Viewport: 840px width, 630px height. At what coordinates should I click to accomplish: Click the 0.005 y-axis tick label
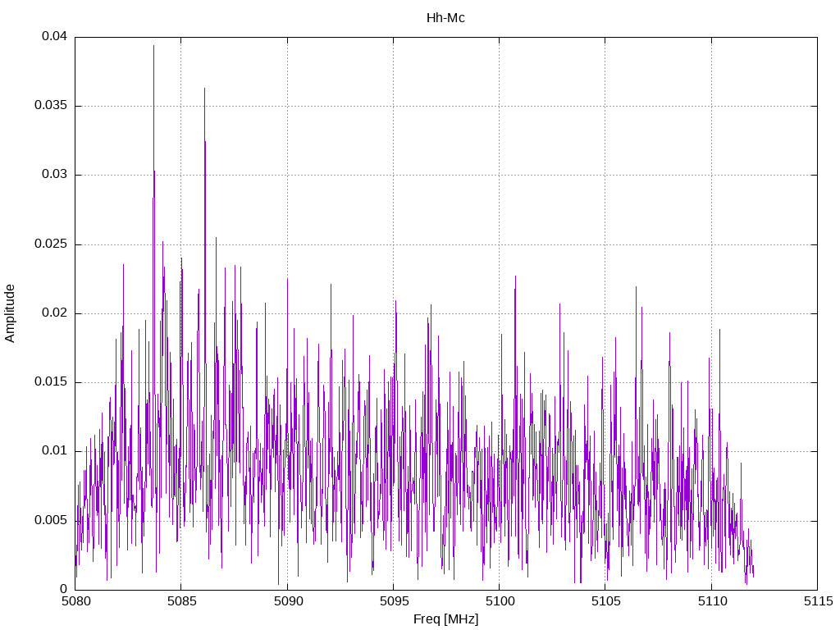tap(51, 521)
